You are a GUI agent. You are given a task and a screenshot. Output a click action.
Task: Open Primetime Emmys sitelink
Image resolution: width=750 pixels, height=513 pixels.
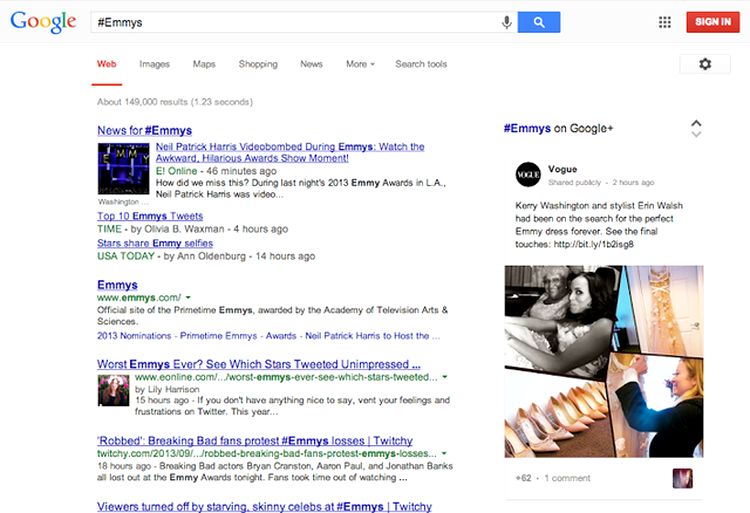218,336
